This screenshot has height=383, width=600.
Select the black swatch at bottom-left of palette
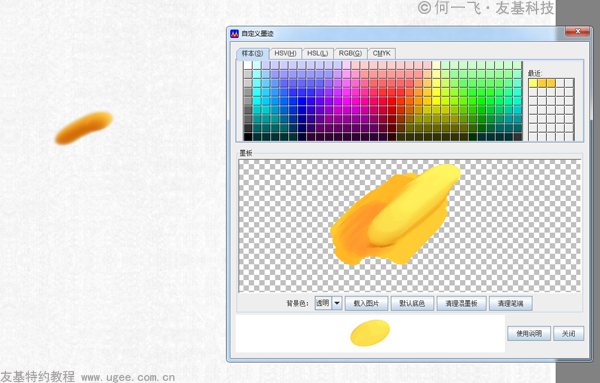tap(248, 137)
